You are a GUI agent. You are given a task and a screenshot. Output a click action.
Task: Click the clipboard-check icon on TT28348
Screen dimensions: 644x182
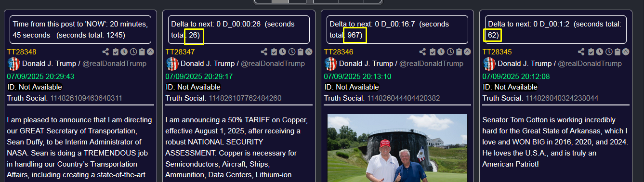click(x=115, y=52)
